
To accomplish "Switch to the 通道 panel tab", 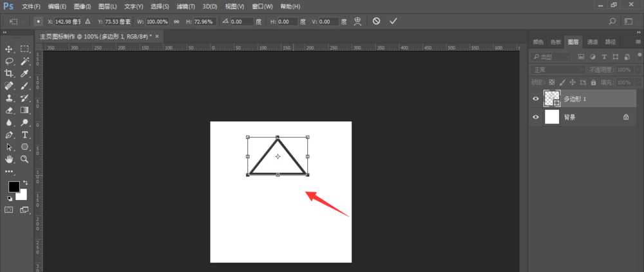I will (592, 42).
